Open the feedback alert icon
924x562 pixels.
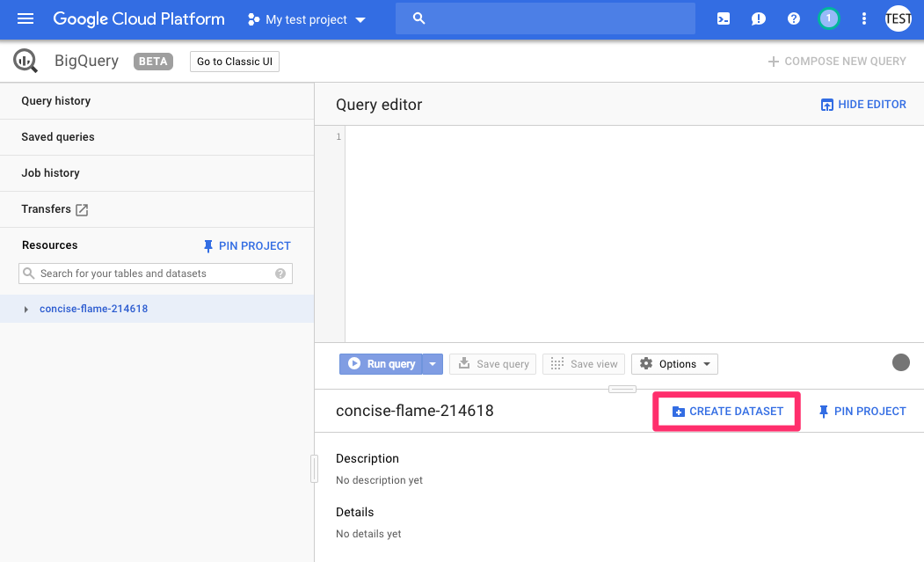(x=758, y=18)
